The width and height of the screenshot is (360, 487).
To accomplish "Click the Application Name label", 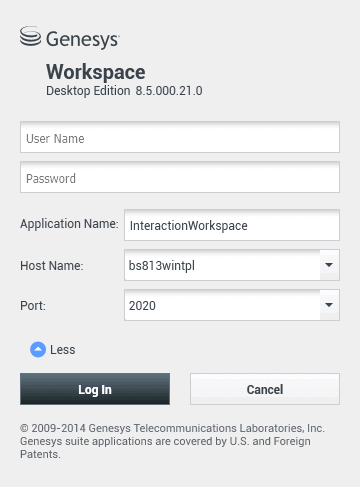I will (69, 224).
